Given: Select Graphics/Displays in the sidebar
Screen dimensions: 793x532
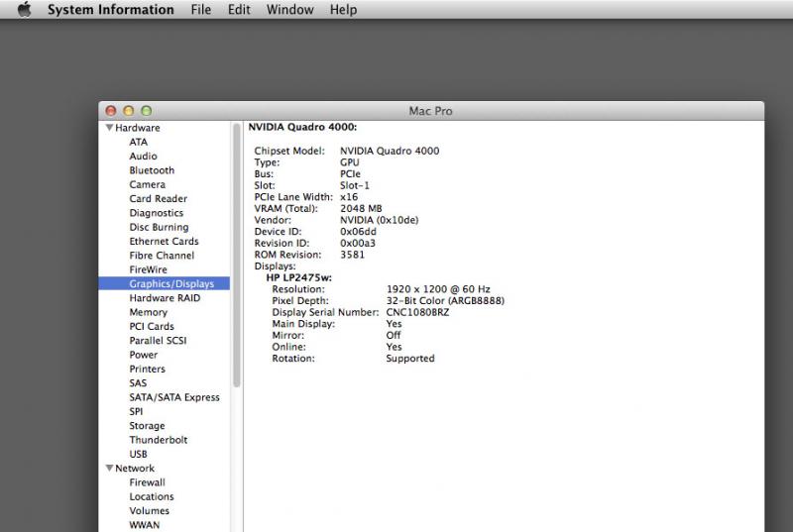Looking at the screenshot, I should click(165, 283).
